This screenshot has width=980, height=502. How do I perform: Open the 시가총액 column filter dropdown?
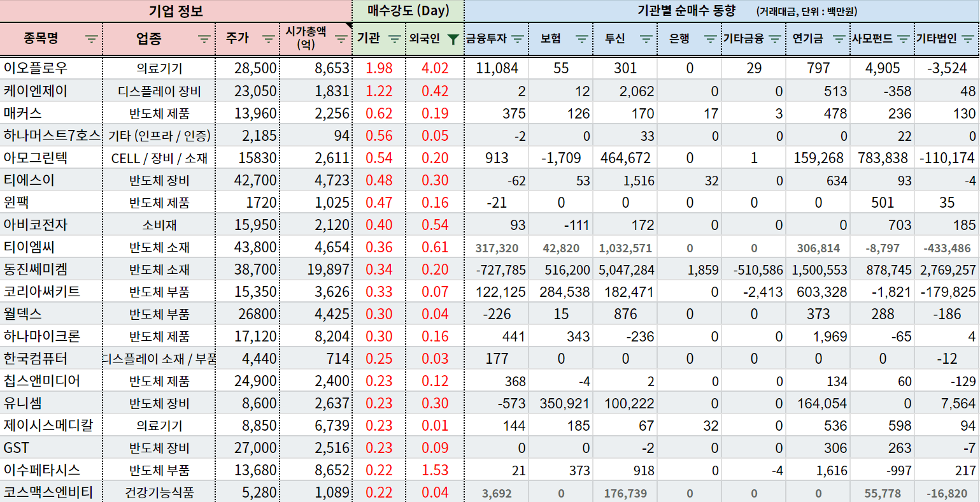click(x=341, y=39)
